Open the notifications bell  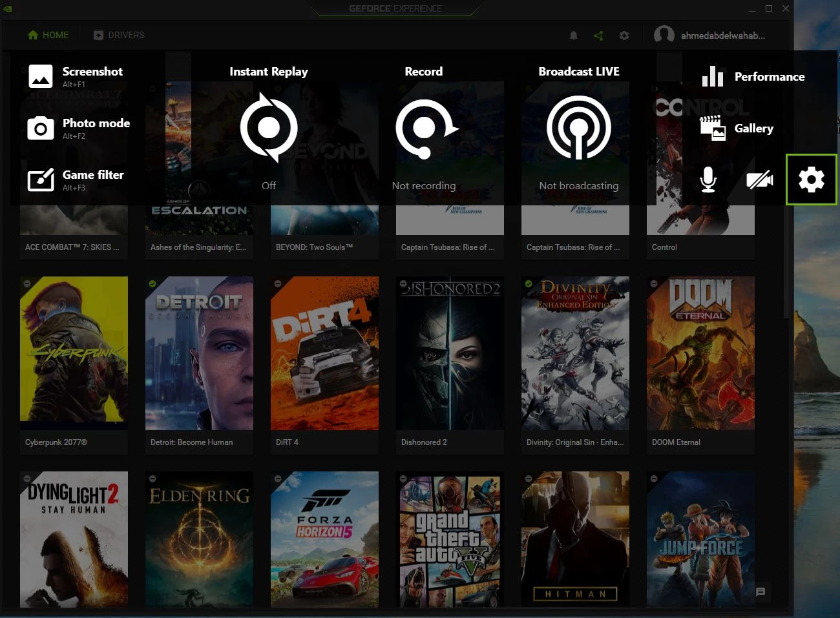tap(573, 36)
